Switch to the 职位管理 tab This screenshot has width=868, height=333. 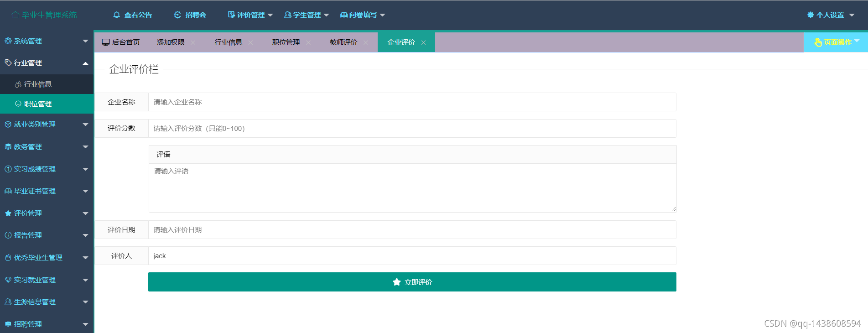[286, 42]
